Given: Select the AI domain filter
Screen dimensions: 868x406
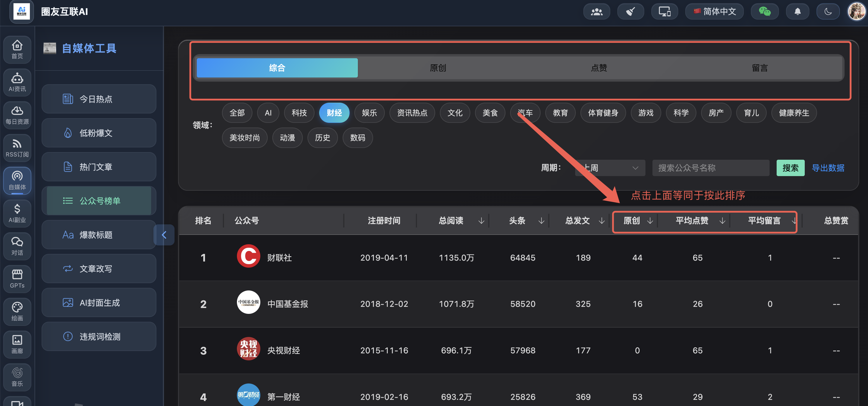Looking at the screenshot, I should [x=268, y=113].
